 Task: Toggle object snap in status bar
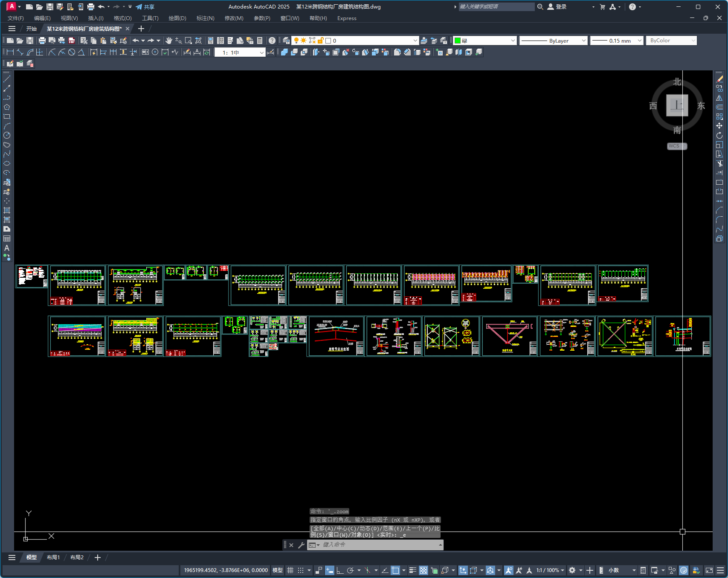point(395,570)
